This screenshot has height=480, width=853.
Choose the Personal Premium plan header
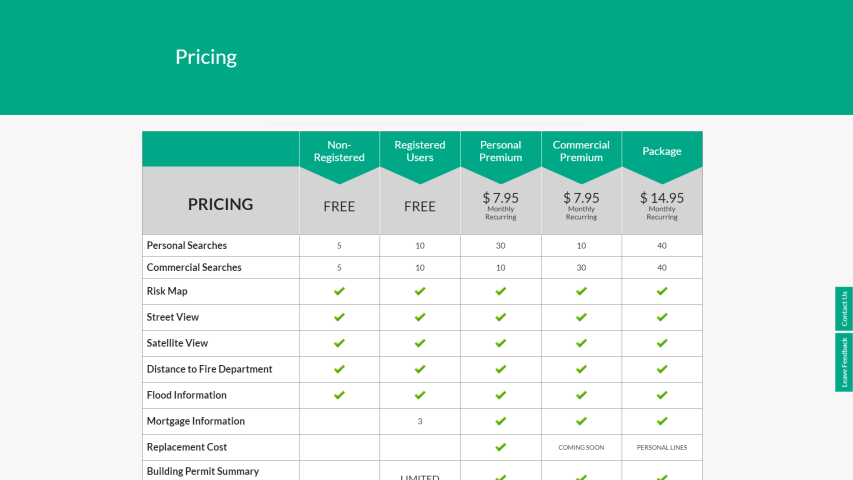(500, 151)
